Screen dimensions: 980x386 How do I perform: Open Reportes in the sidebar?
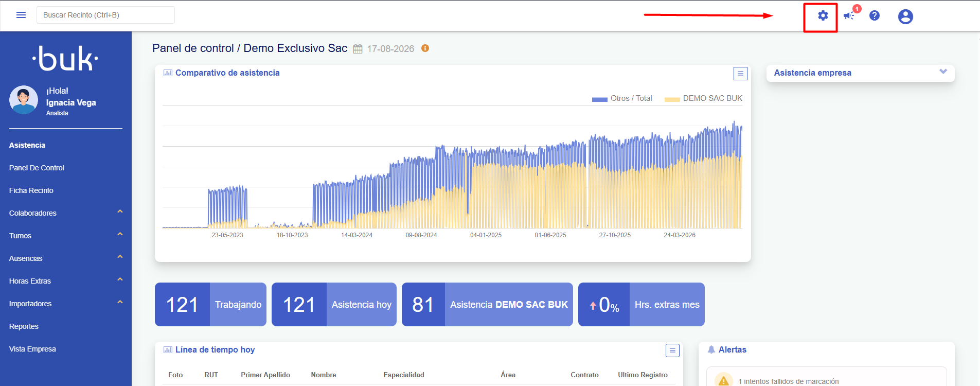(x=24, y=326)
